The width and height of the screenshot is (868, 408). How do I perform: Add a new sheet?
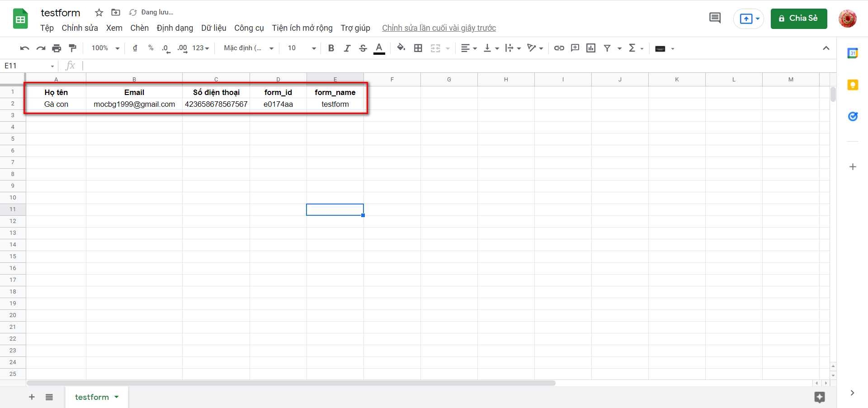coord(32,397)
